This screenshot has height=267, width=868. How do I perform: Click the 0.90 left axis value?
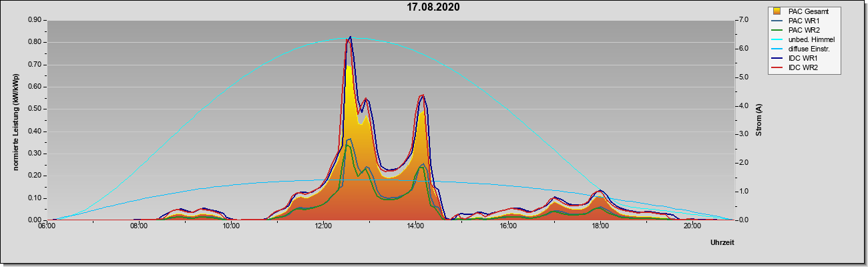35,20
